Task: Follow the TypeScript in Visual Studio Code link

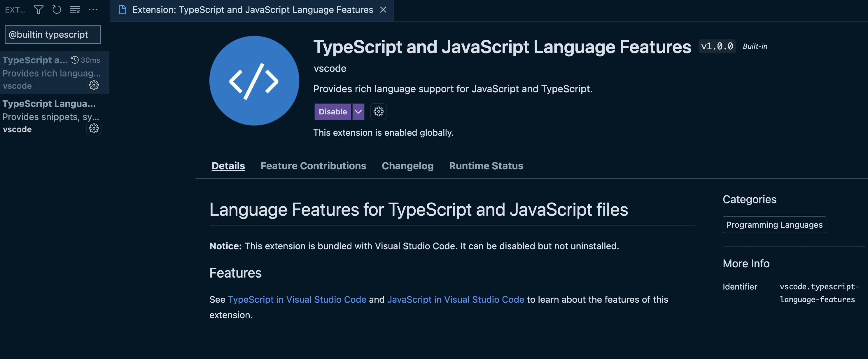Action: (x=297, y=299)
